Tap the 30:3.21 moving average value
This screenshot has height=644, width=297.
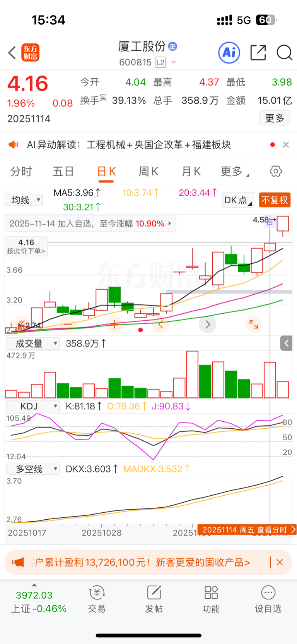point(82,207)
